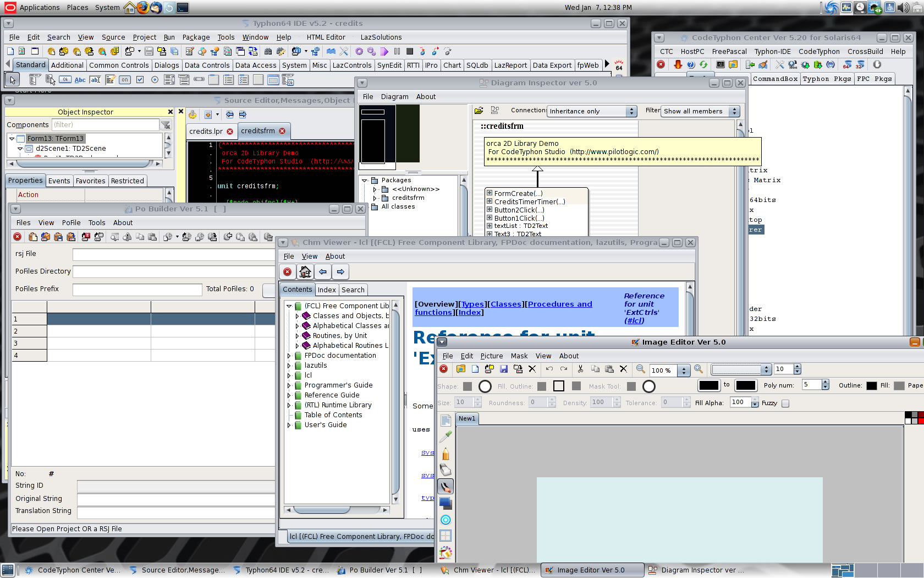Switch to credits.lpr editor tab

click(x=211, y=131)
